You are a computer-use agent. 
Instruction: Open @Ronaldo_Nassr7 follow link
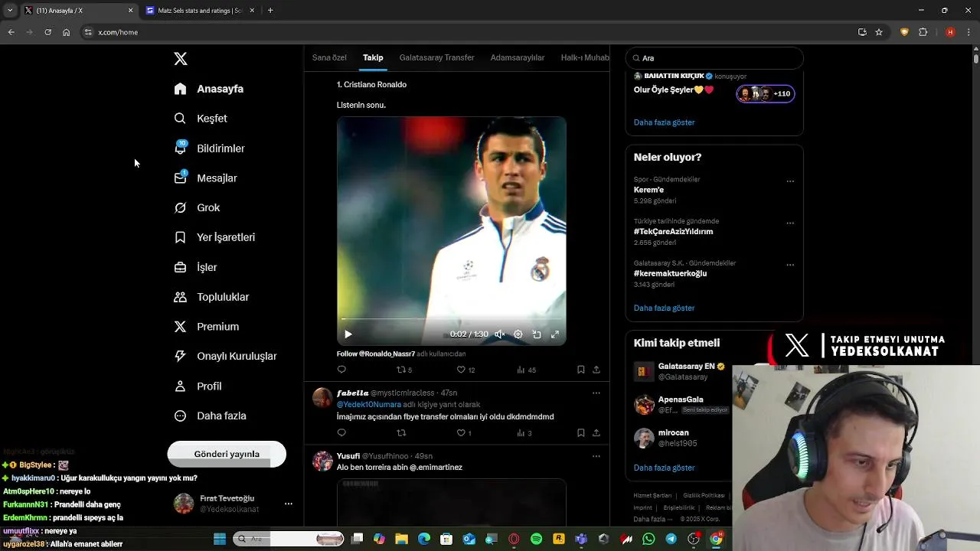point(387,354)
